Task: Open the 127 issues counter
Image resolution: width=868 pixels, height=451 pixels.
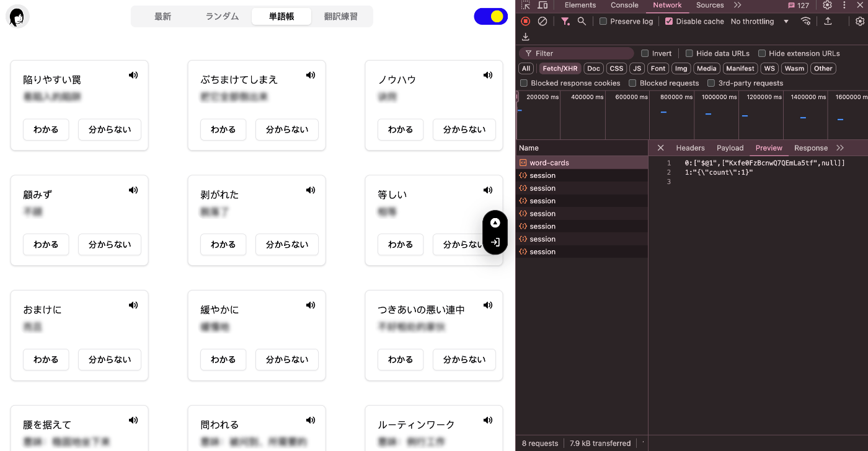Action: pyautogui.click(x=799, y=5)
